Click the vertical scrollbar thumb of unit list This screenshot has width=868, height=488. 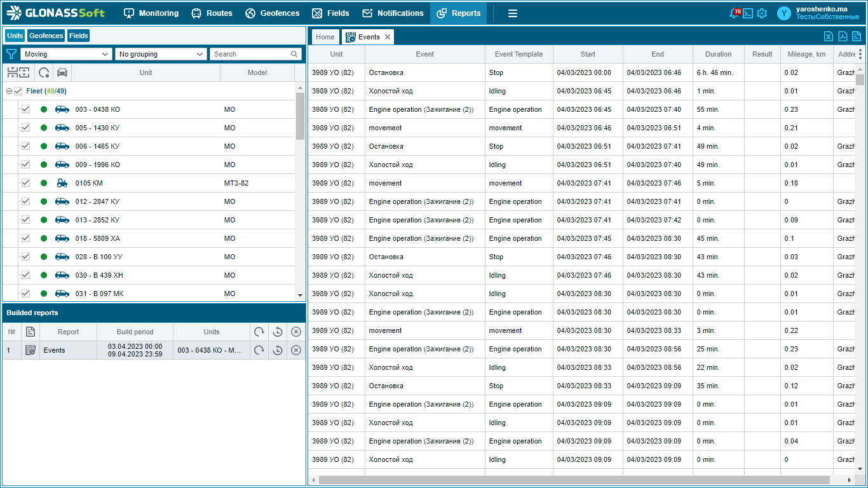pos(300,116)
